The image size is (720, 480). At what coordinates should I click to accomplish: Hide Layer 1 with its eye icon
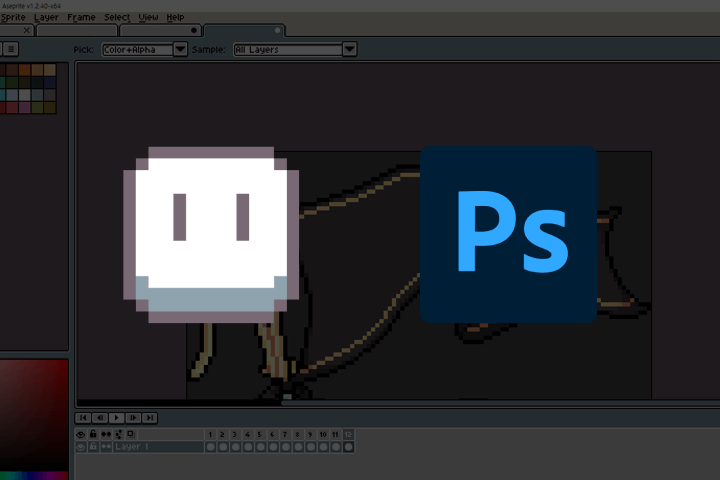click(x=81, y=447)
